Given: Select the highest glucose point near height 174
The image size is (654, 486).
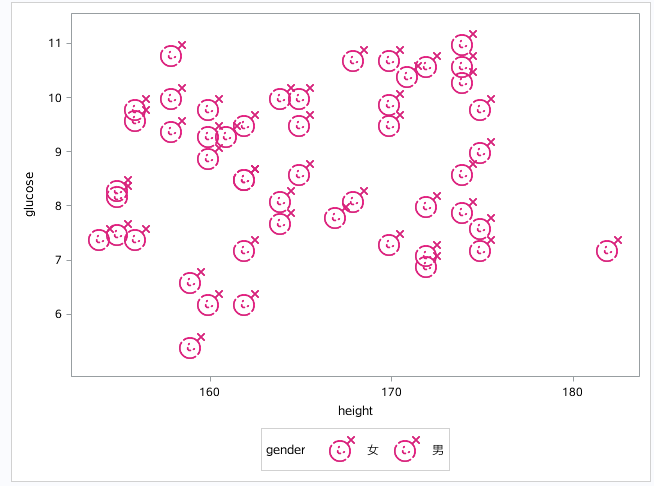Looking at the screenshot, I should point(462,44).
